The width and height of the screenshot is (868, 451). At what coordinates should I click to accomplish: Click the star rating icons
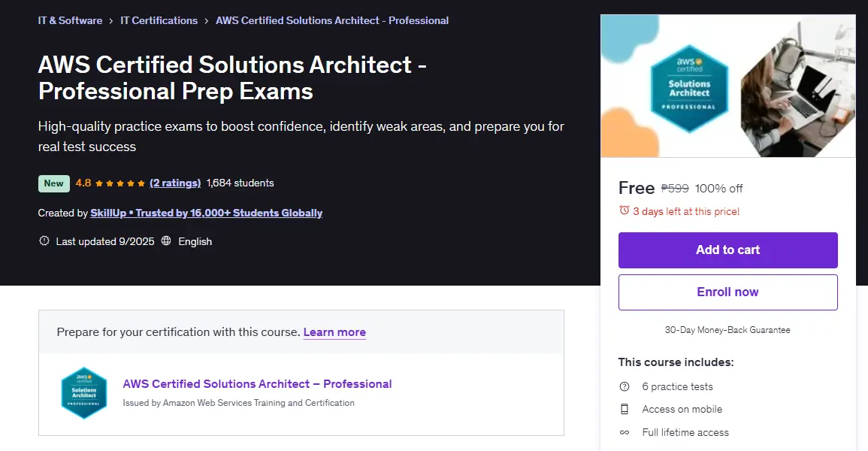coord(120,183)
